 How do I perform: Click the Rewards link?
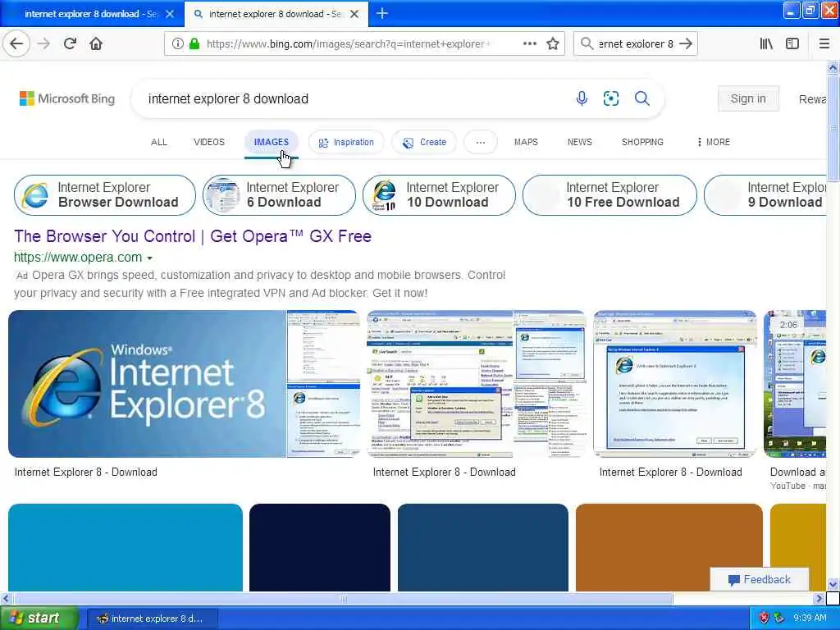[x=812, y=99]
